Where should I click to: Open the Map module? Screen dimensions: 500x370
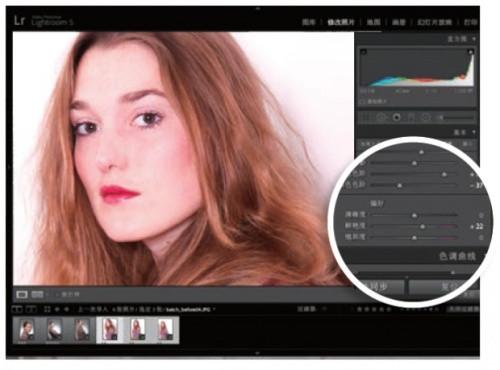[x=373, y=22]
